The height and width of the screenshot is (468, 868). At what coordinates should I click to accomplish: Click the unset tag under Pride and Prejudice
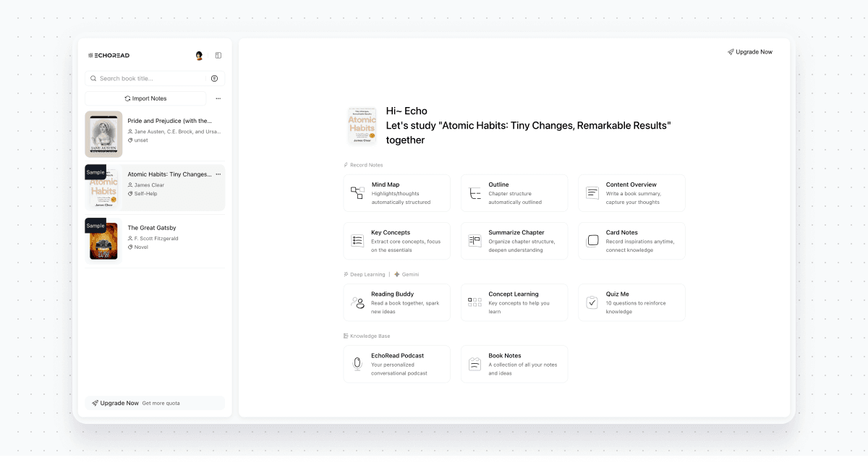click(x=141, y=140)
